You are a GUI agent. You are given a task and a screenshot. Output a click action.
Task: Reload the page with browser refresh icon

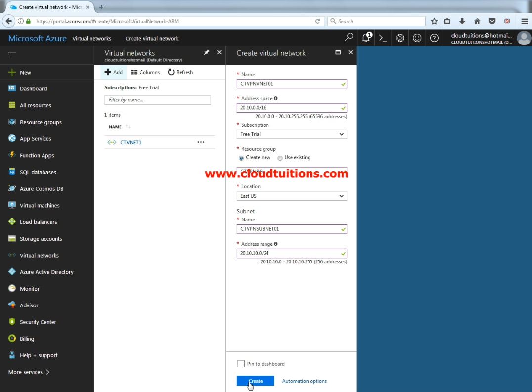pos(317,21)
